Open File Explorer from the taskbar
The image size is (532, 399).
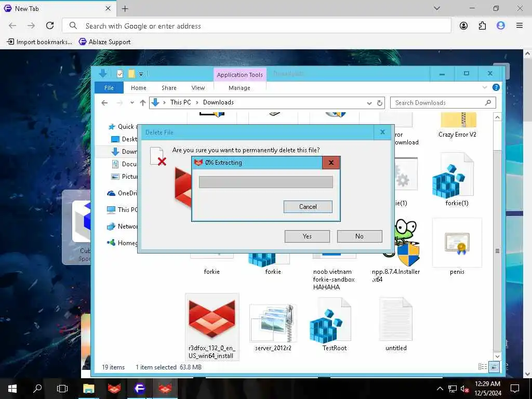coord(88,389)
